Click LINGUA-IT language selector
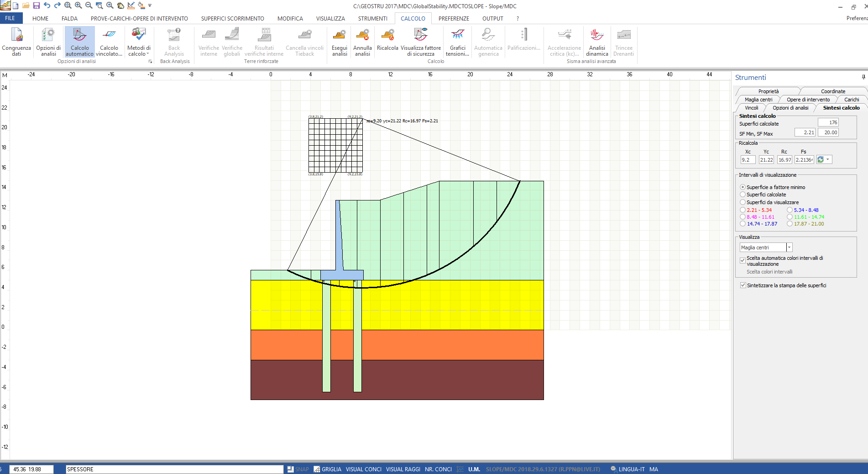The image size is (868, 474). 627,469
